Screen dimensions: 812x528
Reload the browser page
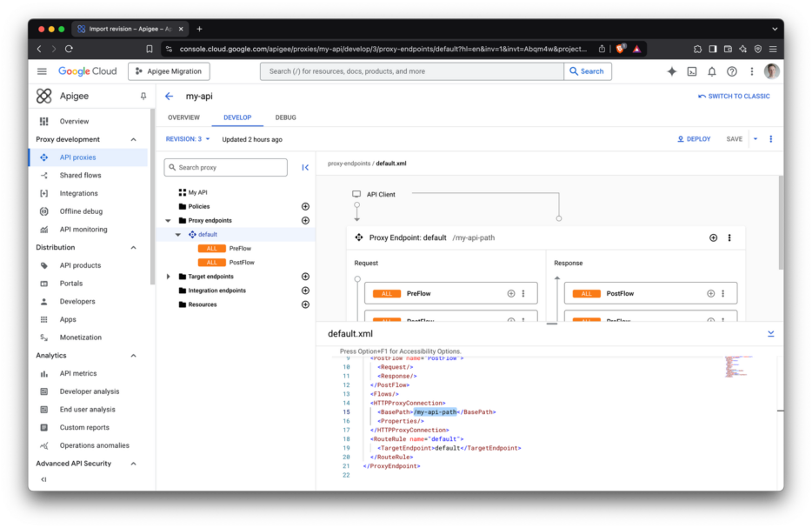click(x=69, y=49)
